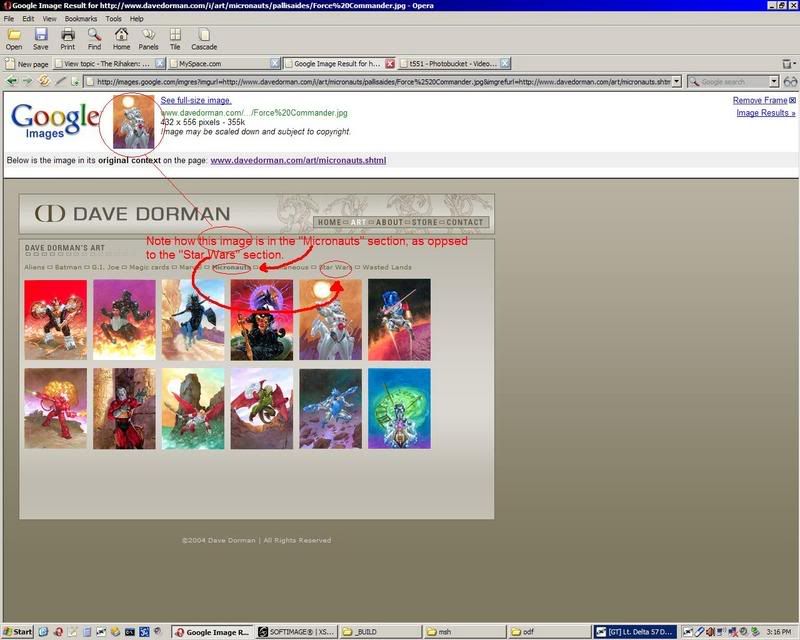Open the File menu
The width and height of the screenshot is (800, 640).
(9, 19)
